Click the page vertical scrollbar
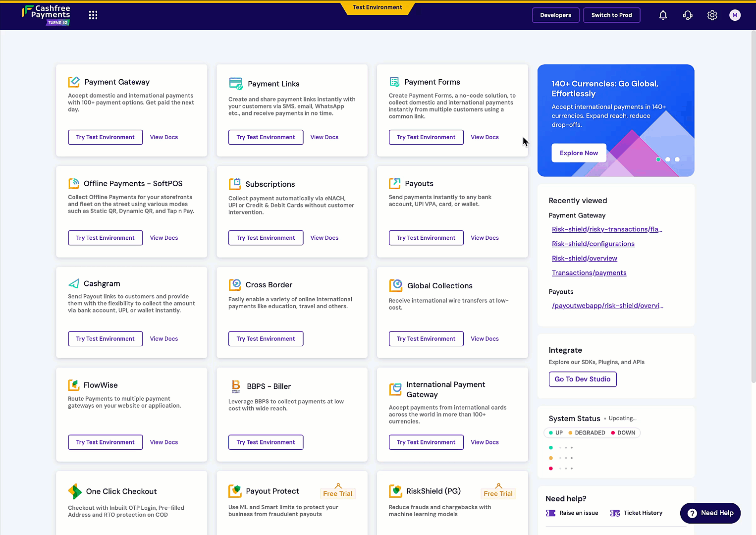This screenshot has height=535, width=756. pos(754,207)
